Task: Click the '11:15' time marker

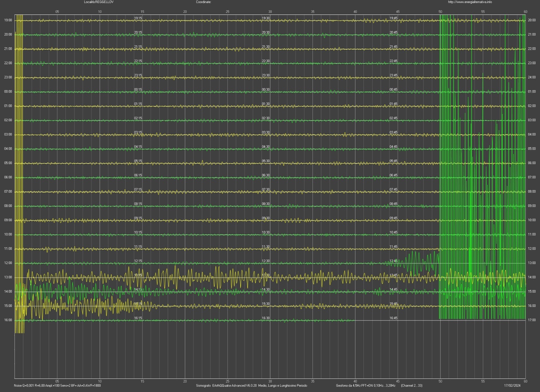Action: 138,247
